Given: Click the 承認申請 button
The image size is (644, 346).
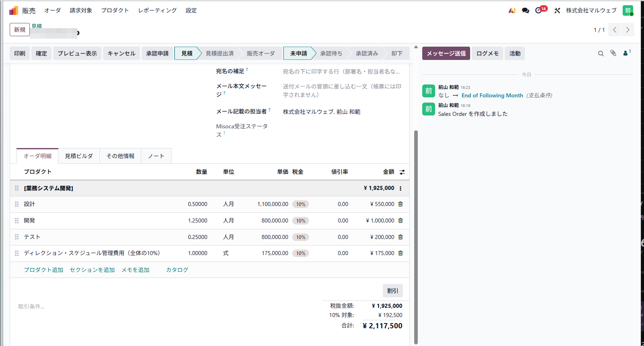Looking at the screenshot, I should [x=157, y=54].
